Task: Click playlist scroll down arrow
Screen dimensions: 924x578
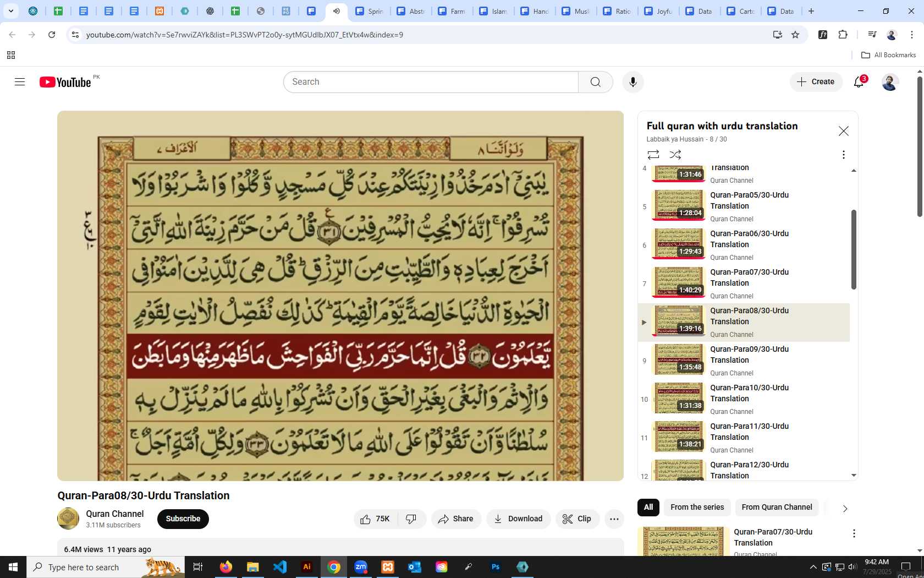Action: [x=854, y=475]
